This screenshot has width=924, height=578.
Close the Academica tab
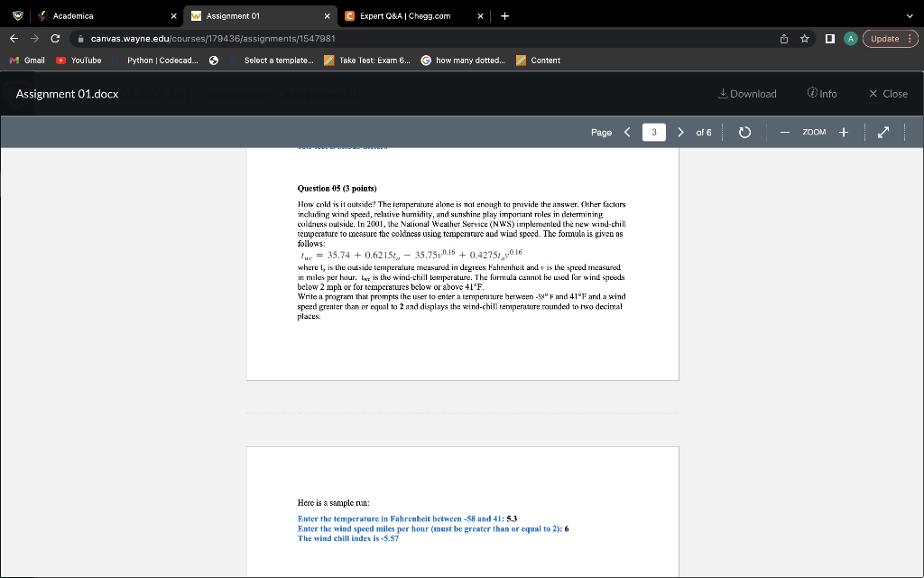[x=173, y=16]
